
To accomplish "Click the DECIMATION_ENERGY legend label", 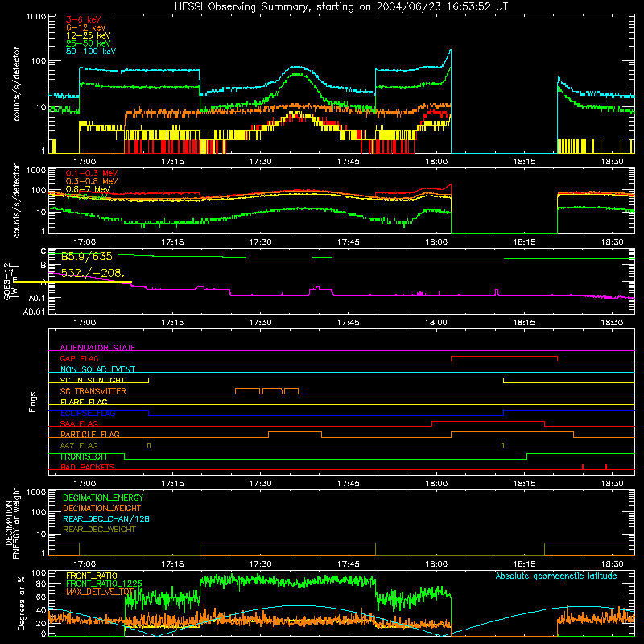I will [103, 497].
